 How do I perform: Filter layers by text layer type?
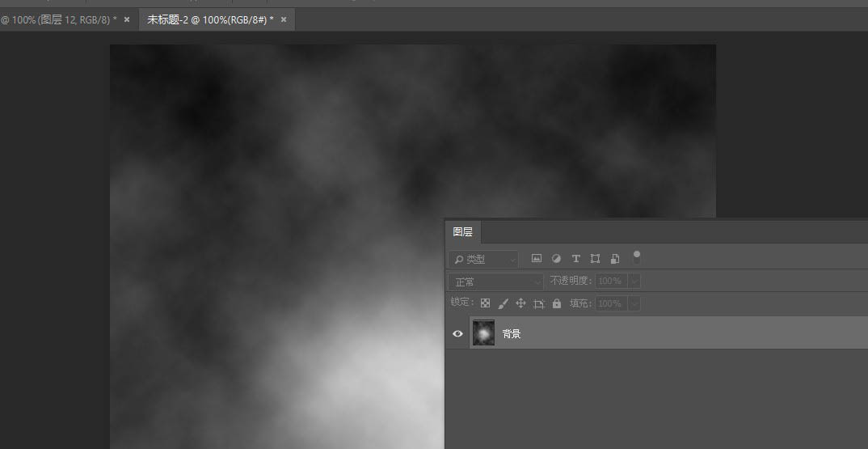575,259
